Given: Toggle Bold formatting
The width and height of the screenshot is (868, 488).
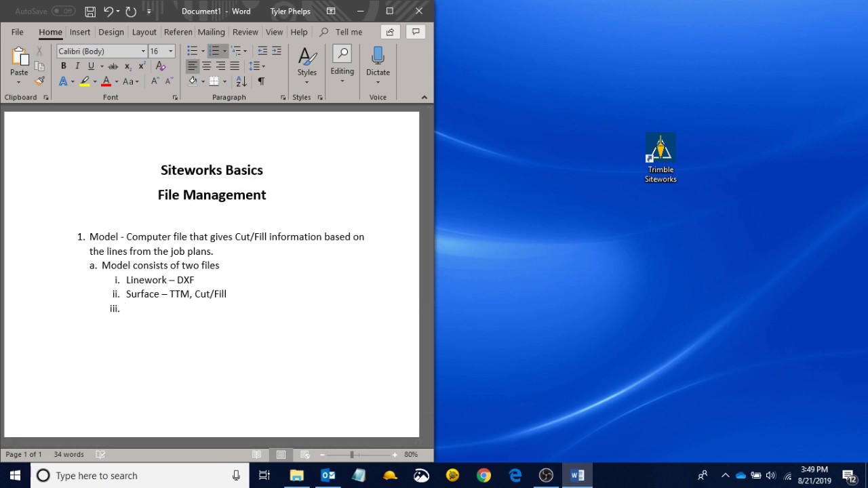Looking at the screenshot, I should pos(64,66).
